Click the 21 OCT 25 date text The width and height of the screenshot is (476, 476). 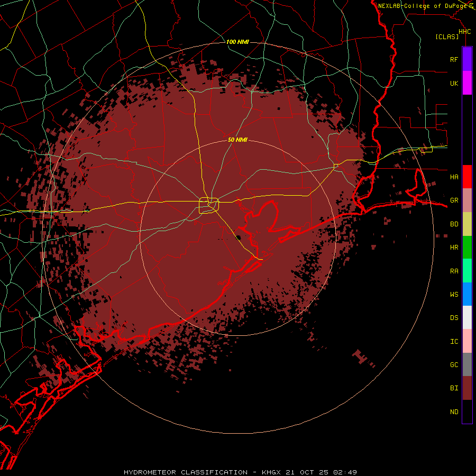[308, 472]
